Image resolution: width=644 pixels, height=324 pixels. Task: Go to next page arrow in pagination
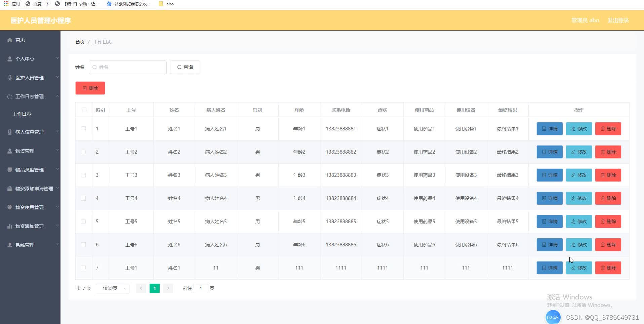coord(168,288)
